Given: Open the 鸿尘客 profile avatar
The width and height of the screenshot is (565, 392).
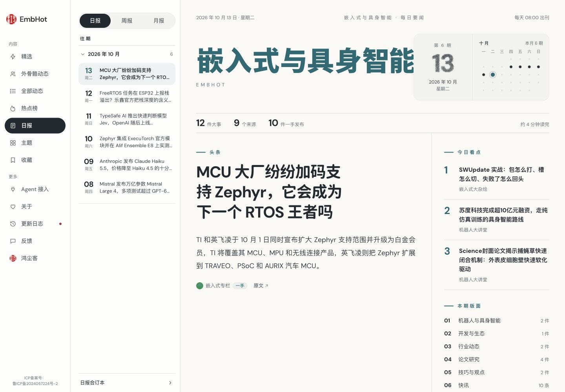Looking at the screenshot, I should click(13, 258).
